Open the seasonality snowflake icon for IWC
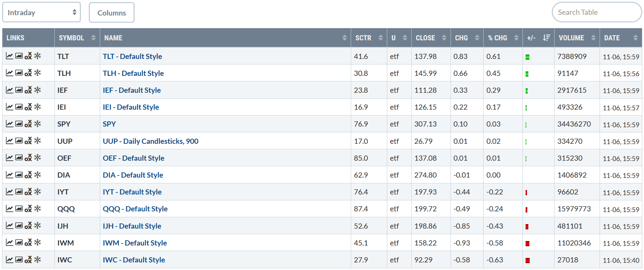This screenshot has width=644, height=270. [x=38, y=259]
